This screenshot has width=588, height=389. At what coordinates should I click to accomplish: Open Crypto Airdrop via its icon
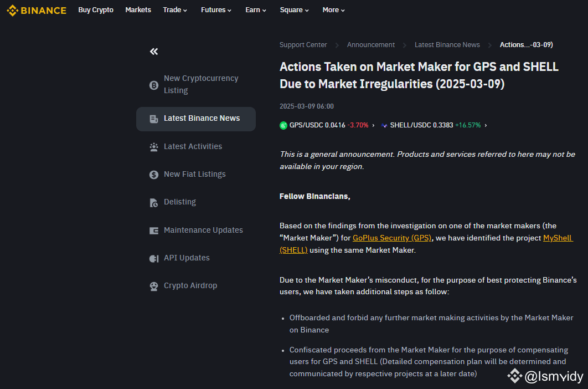(x=153, y=286)
